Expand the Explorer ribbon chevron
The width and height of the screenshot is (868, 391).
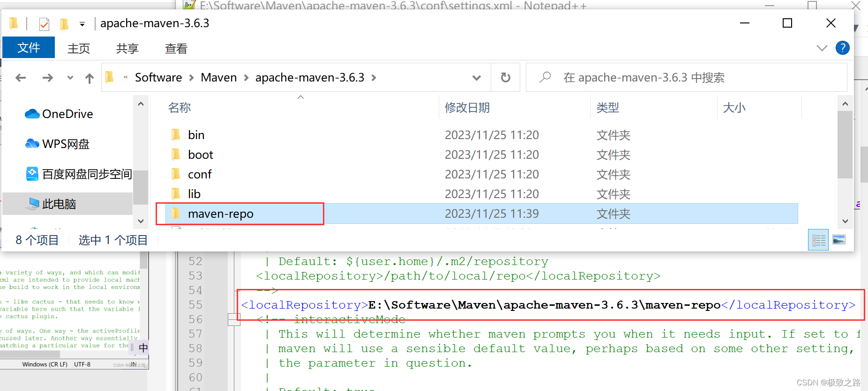pyautogui.click(x=822, y=48)
